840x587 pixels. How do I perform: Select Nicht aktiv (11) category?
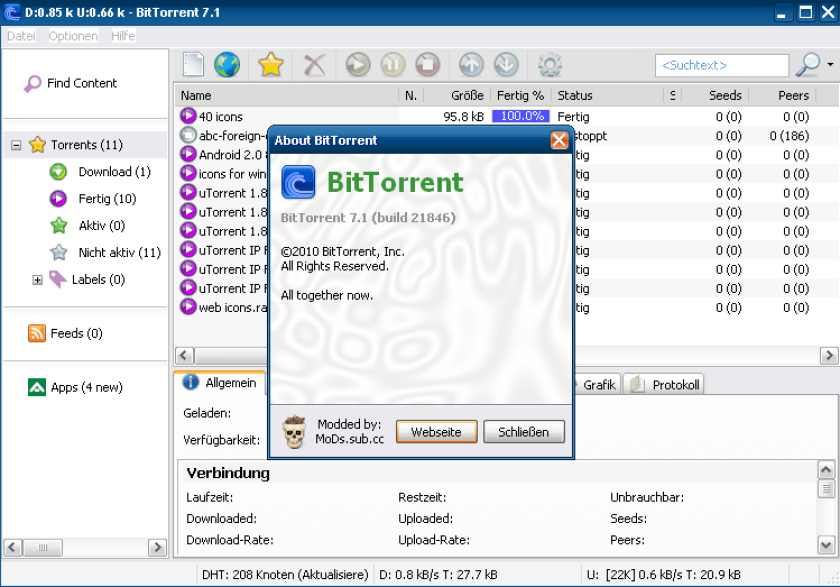coord(106,252)
